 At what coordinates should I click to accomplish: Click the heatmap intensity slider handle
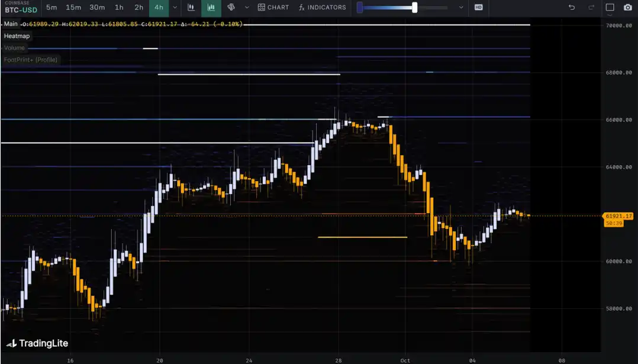(x=414, y=8)
